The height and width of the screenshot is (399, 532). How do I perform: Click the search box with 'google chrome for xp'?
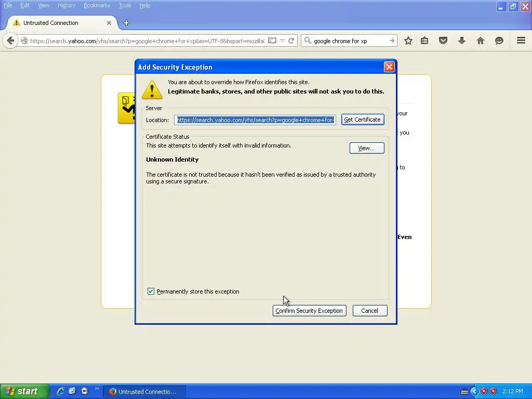(350, 41)
